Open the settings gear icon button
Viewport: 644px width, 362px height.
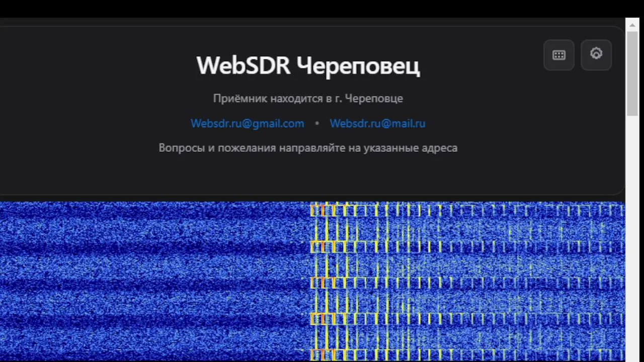(x=596, y=55)
